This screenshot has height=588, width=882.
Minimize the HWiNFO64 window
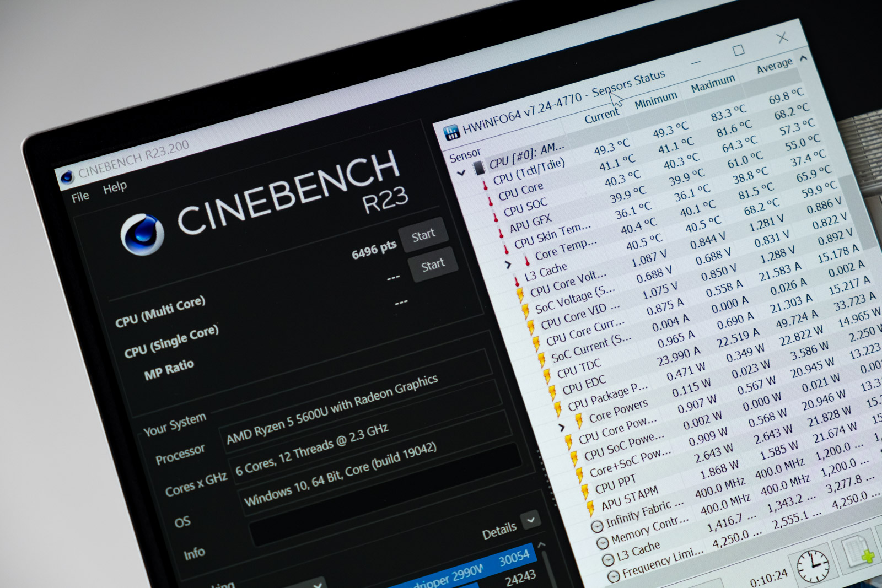696,62
